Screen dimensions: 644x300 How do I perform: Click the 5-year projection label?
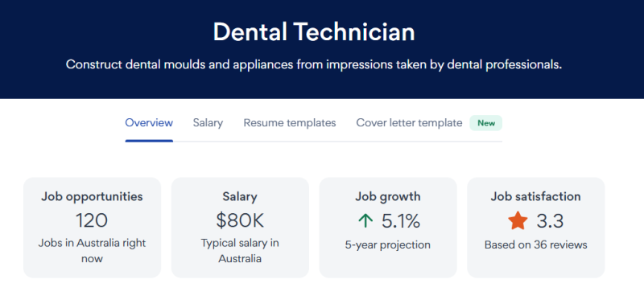pos(388,245)
